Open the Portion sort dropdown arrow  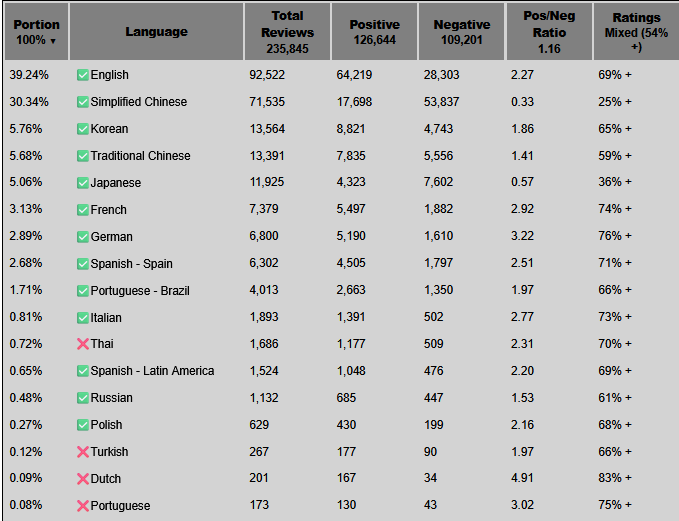(53, 41)
